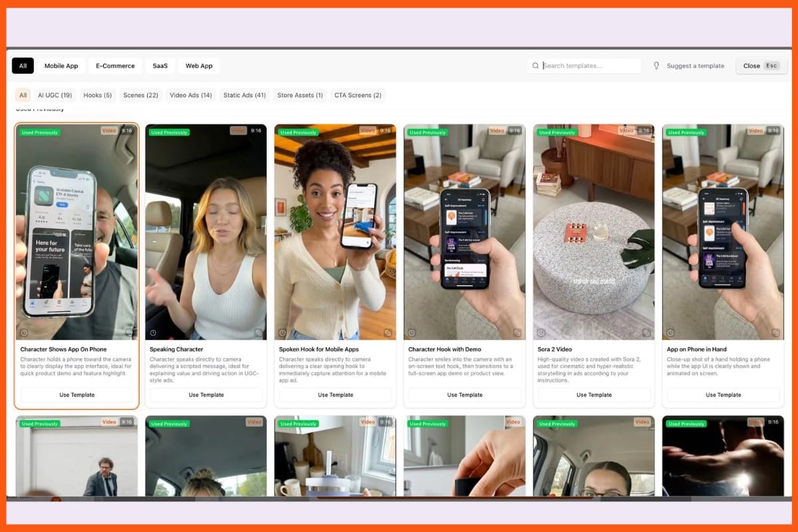
Task: Click clock icon on App on Phone in Hand card
Action: (670, 332)
